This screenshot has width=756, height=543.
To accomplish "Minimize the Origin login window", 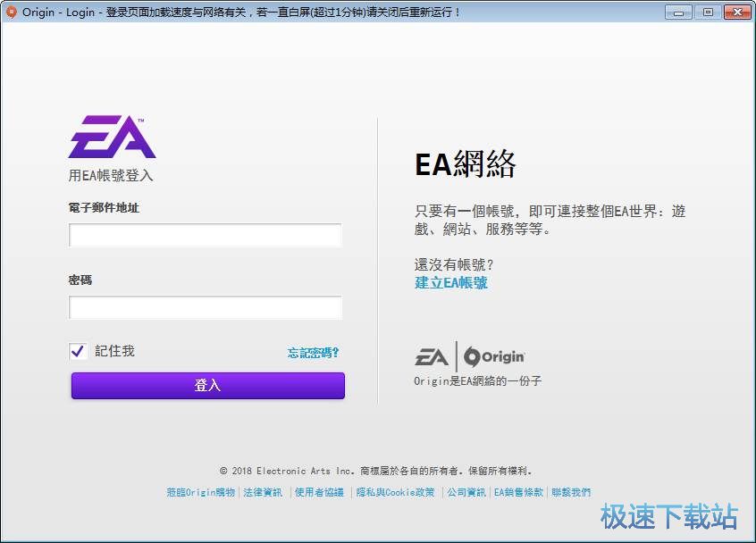I will tap(681, 12).
